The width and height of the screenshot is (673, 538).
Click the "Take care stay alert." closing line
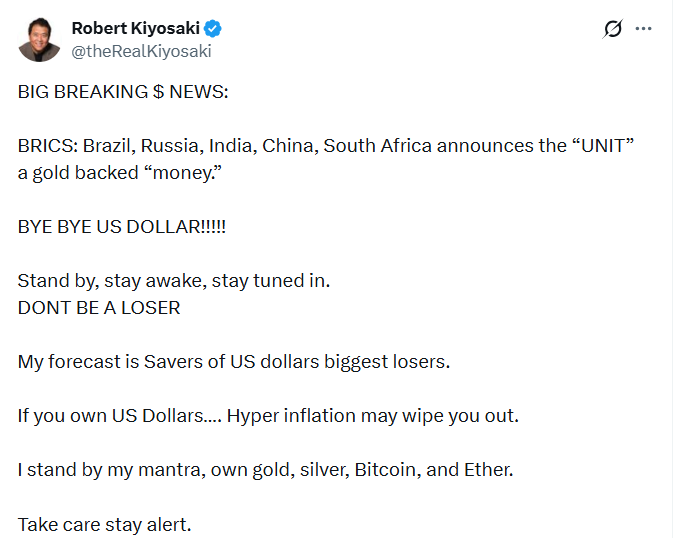(104, 524)
